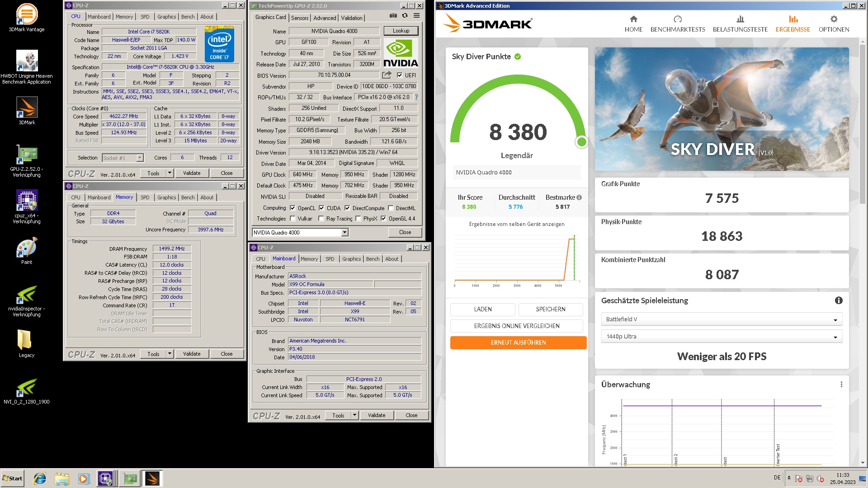868x488 pixels.
Task: Open BENCHMARKTESTS in 3DMark
Action: coord(677,24)
